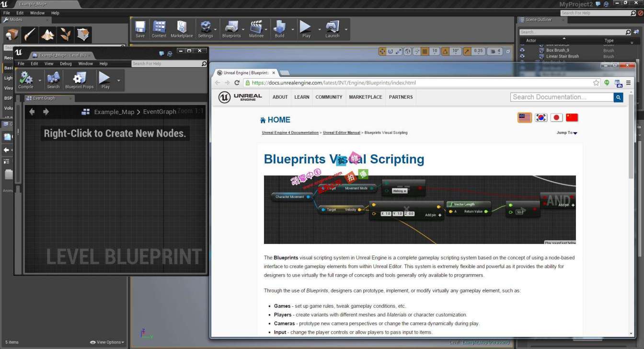
Task: Toggle viewport rotation snapping
Action: tap(445, 51)
